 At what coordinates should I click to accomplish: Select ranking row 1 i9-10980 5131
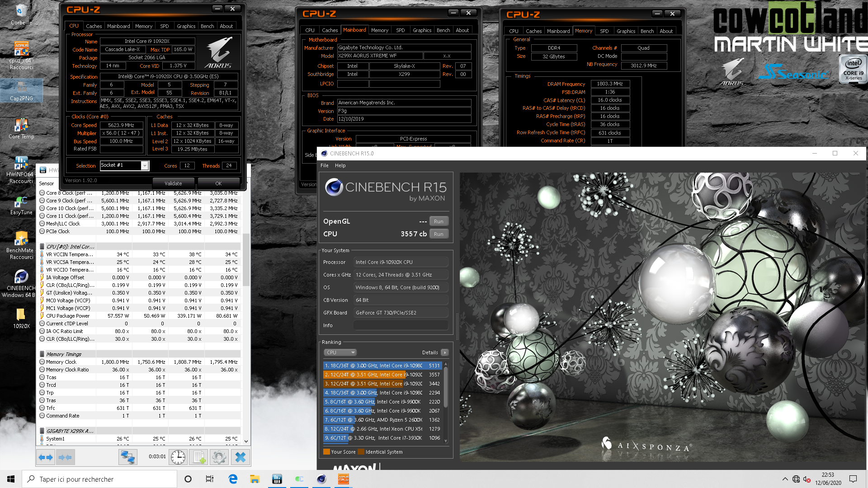coord(382,366)
